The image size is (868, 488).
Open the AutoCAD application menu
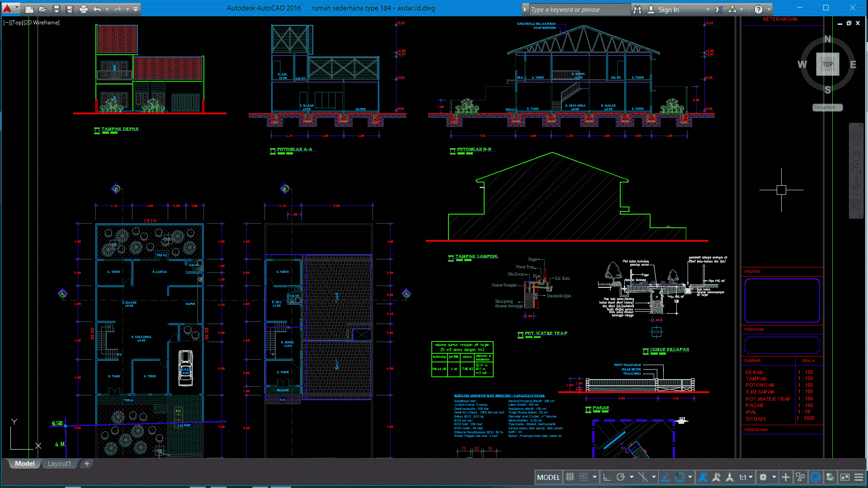(x=8, y=8)
